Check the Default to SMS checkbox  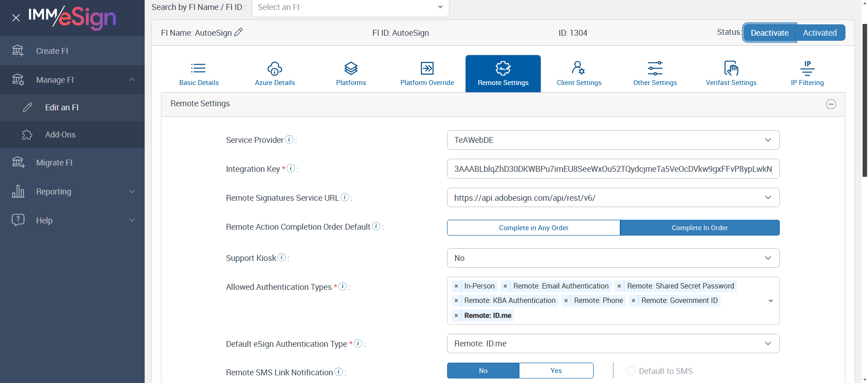[631, 371]
